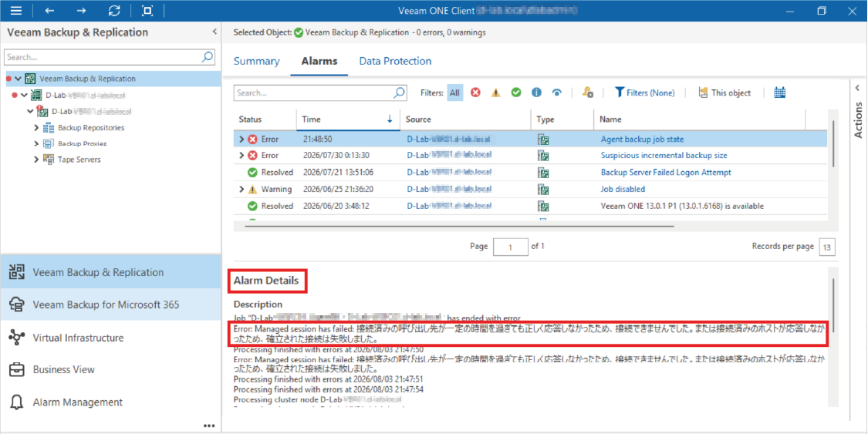The image size is (868, 434).
Task: Expand the Tape Servers node
Action: click(36, 160)
